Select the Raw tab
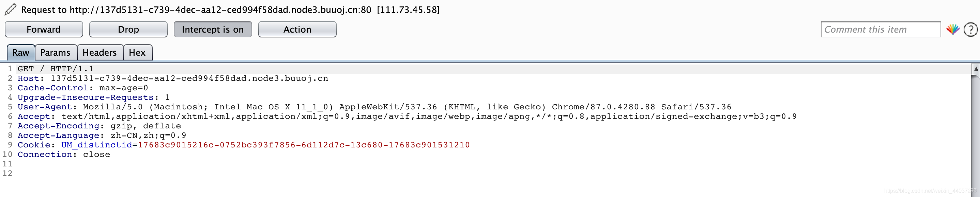The width and height of the screenshot is (980, 197). tap(21, 52)
